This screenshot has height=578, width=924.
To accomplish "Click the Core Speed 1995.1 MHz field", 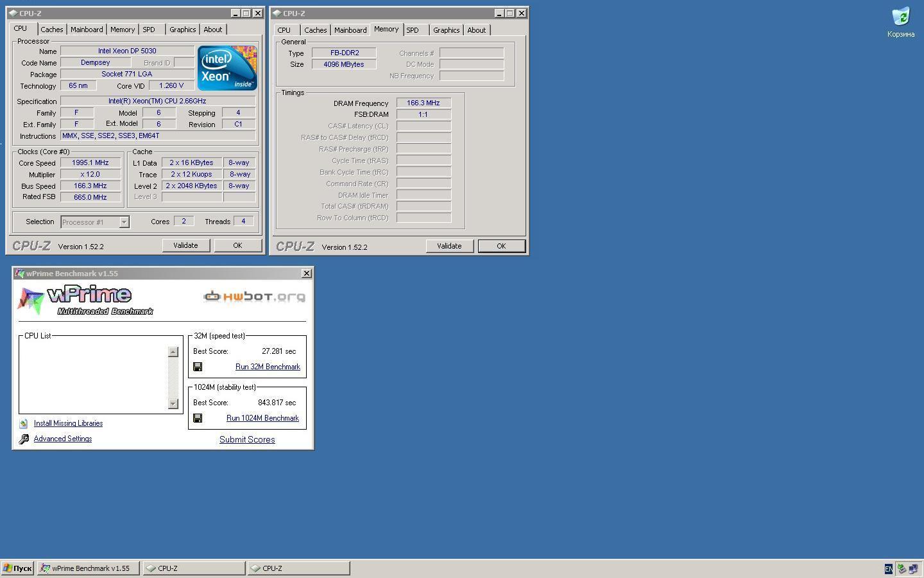I will click(90, 163).
